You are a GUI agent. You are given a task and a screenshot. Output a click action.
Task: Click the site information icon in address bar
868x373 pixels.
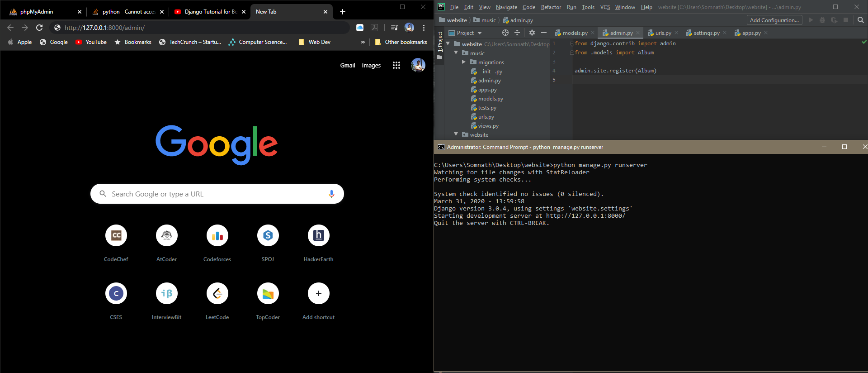[57, 28]
